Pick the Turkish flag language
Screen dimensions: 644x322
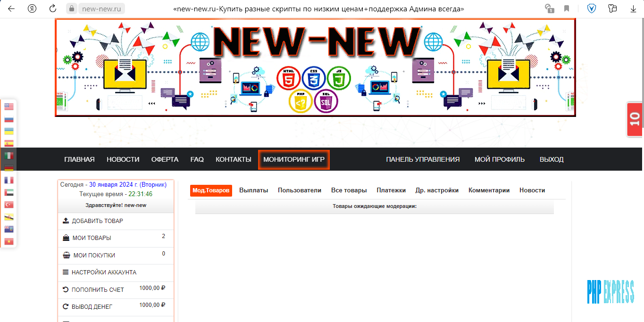point(9,205)
